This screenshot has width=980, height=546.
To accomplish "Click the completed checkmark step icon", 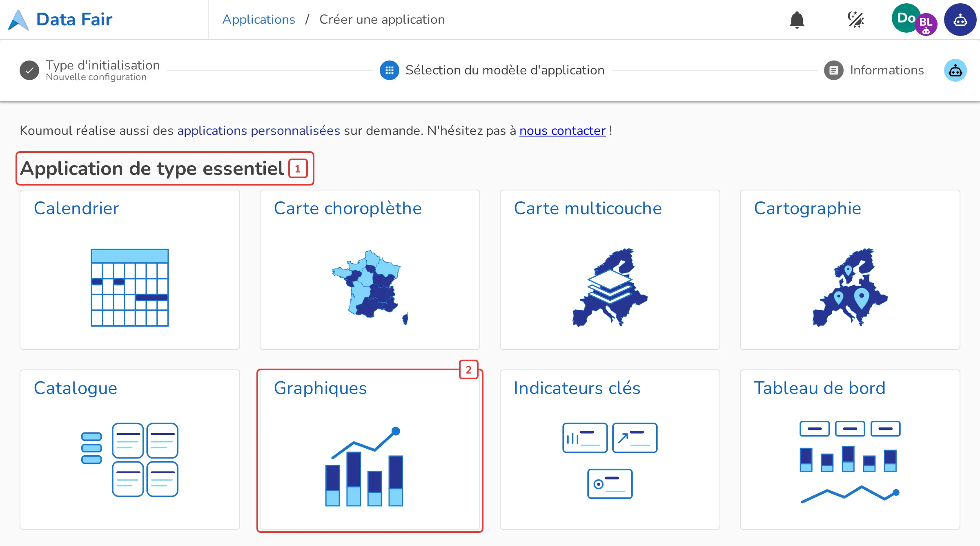I will click(x=29, y=70).
